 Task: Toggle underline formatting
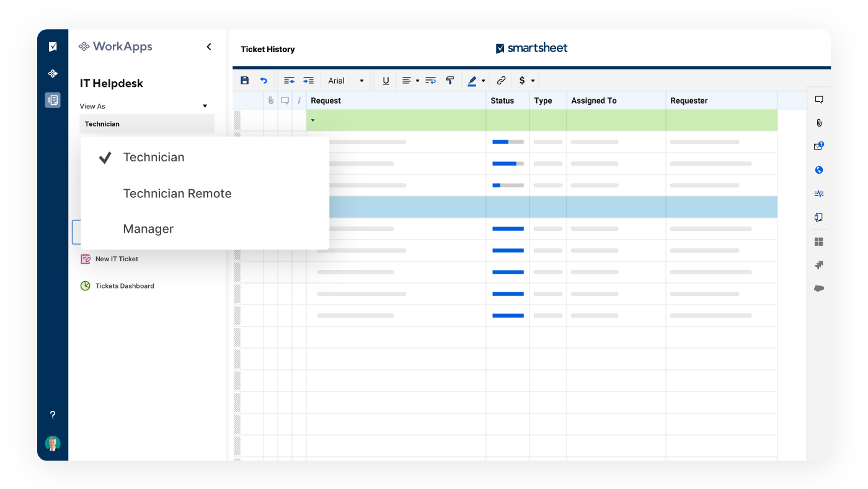tap(386, 81)
